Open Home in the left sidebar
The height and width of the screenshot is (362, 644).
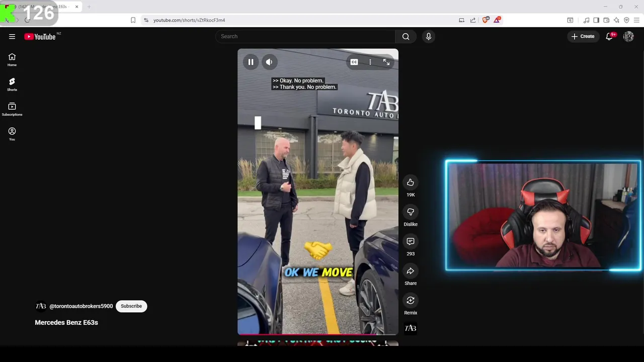tap(12, 60)
